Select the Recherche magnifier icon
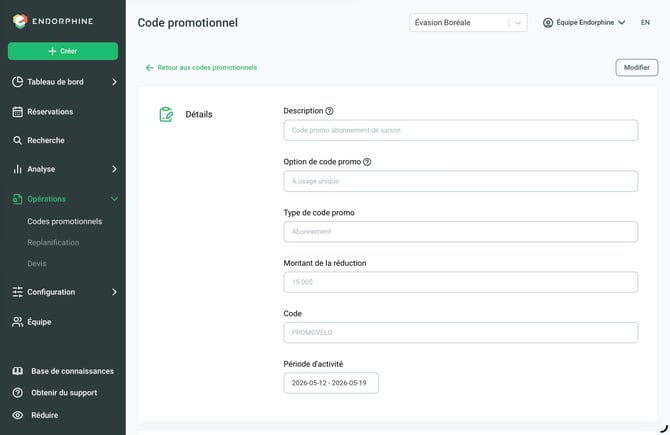Viewport: 670px width, 435px height. (18, 140)
